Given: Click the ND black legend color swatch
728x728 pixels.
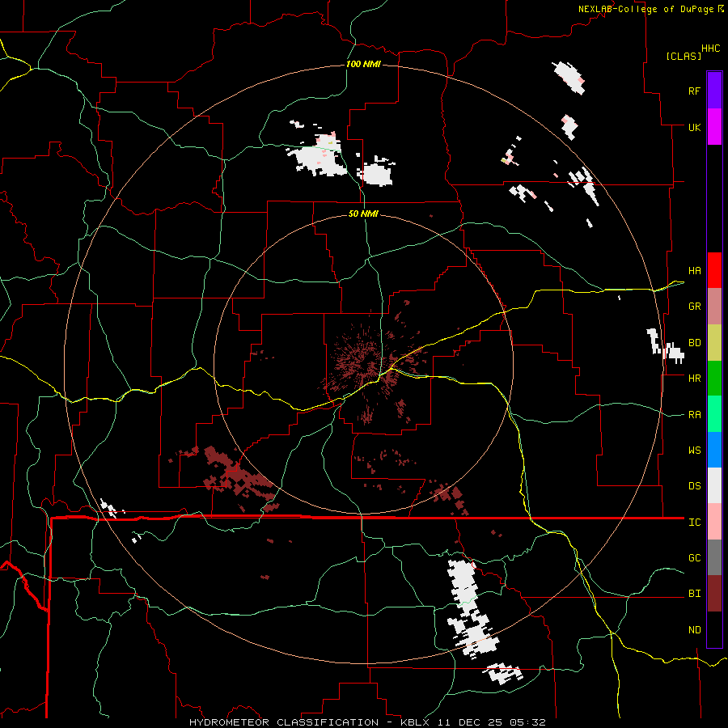Looking at the screenshot, I should 714,629.
